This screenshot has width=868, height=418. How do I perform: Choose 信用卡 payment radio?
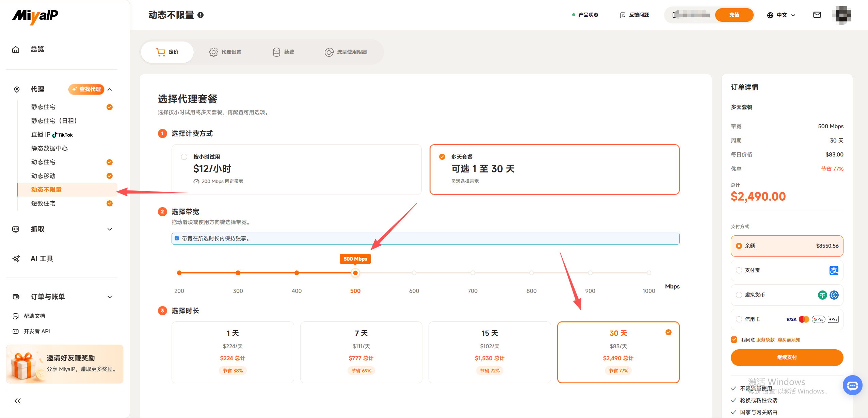[x=739, y=319]
